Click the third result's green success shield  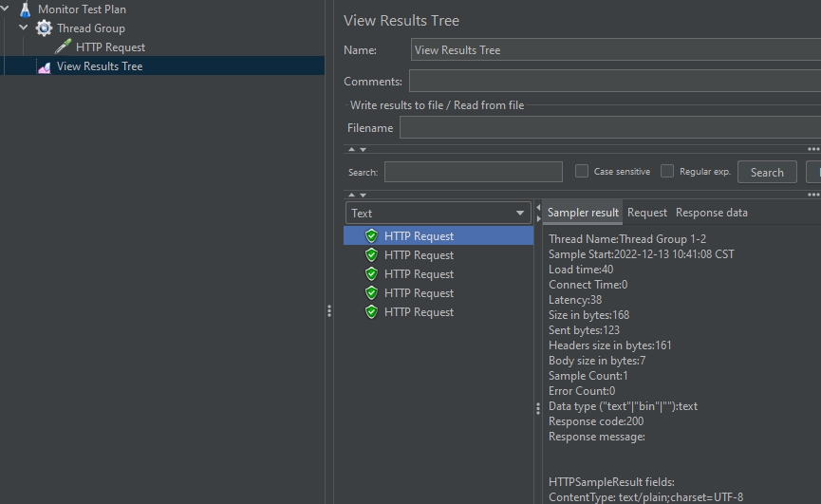coord(371,274)
